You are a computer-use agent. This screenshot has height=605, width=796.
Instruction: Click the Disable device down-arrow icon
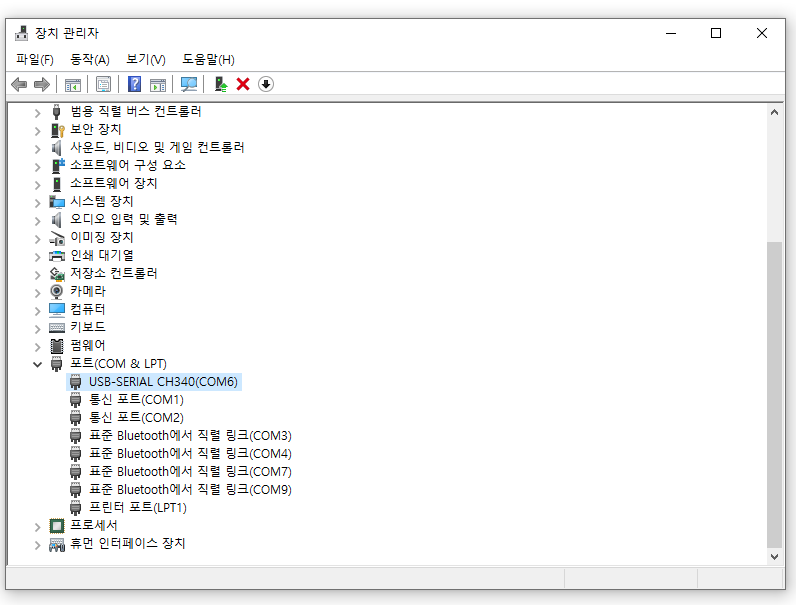point(266,84)
